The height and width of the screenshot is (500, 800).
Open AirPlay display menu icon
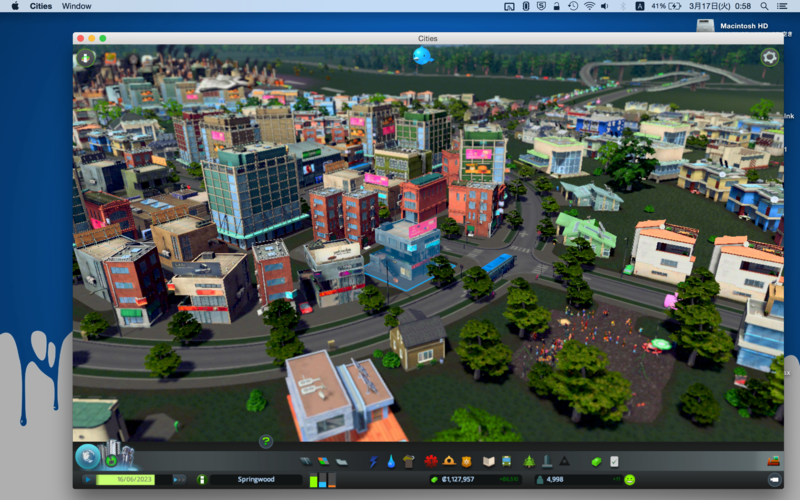(509, 6)
